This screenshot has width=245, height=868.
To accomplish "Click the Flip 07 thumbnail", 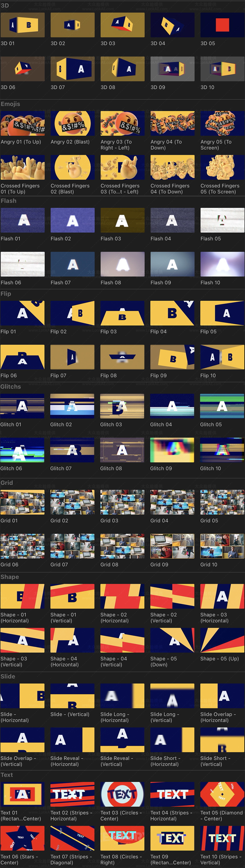I will [72, 357].
